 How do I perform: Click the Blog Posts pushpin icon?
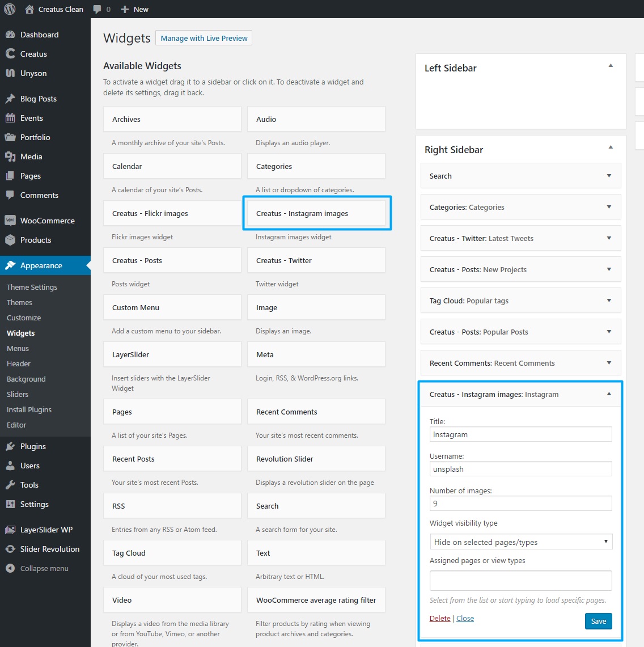[10, 99]
